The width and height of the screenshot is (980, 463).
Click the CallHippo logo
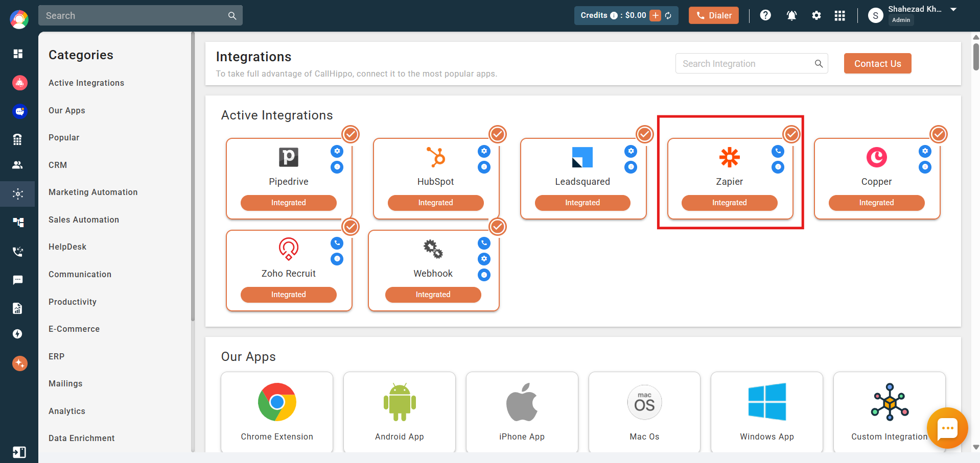coord(19,19)
